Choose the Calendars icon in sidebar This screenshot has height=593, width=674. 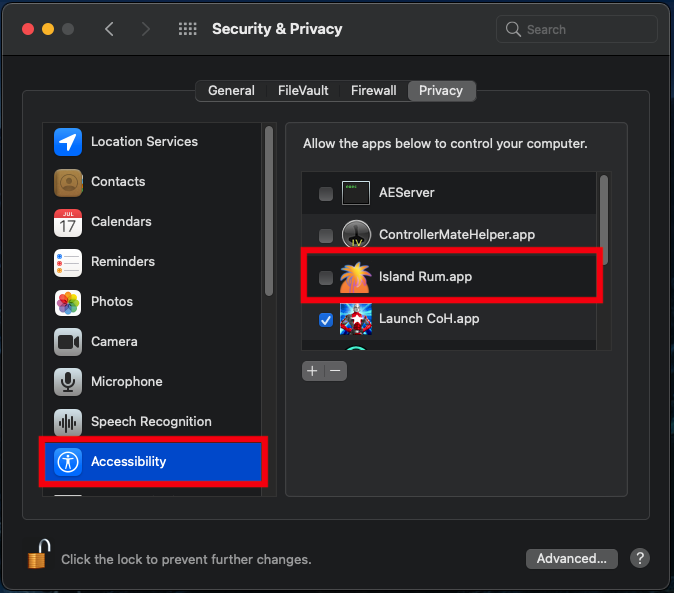point(68,222)
